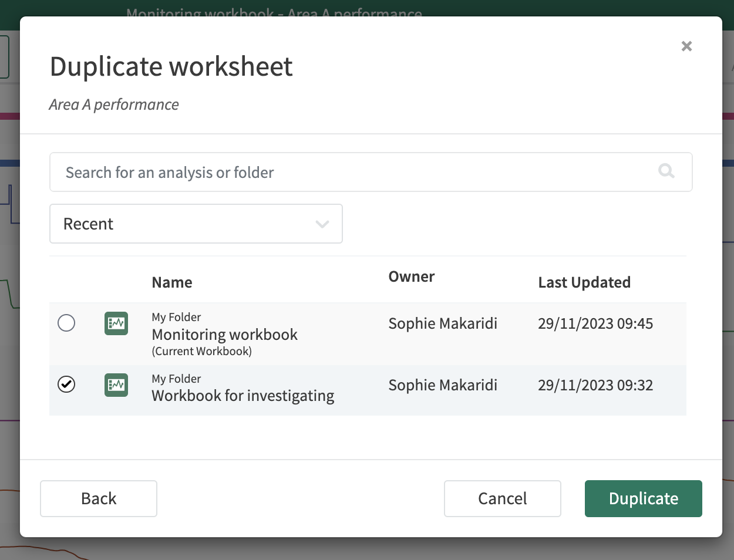Expand the chevron arrow beside Recent
Viewport: 734px width, 560px height.
pyautogui.click(x=322, y=224)
